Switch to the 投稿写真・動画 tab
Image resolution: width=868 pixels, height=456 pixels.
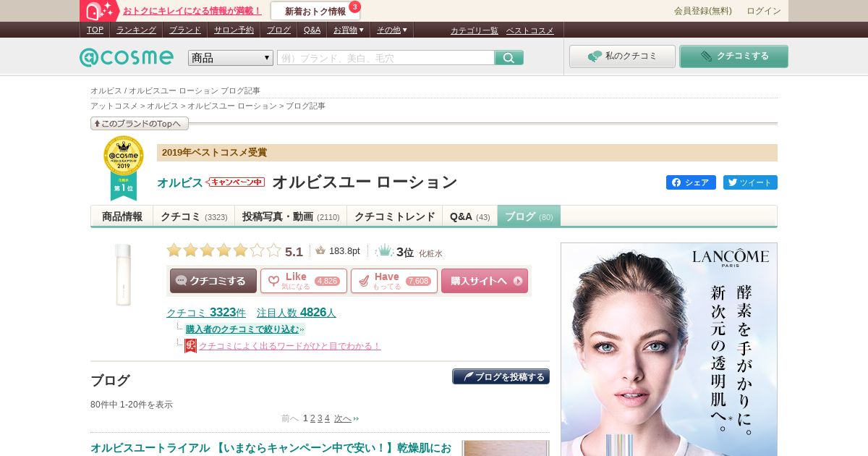pos(291,216)
